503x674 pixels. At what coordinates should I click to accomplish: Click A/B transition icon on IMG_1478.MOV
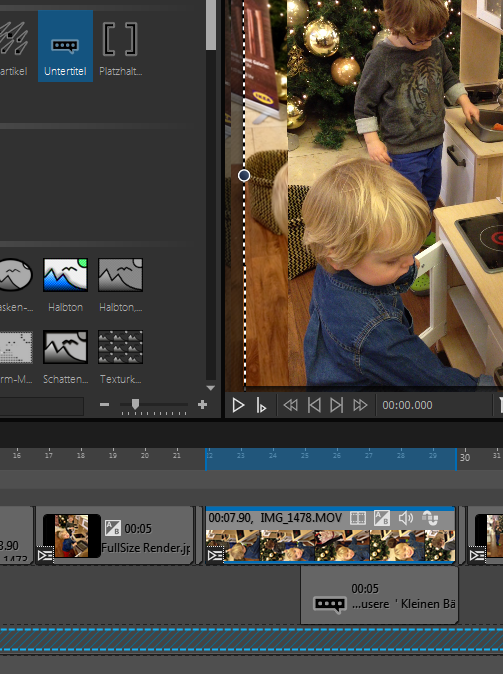click(x=382, y=518)
